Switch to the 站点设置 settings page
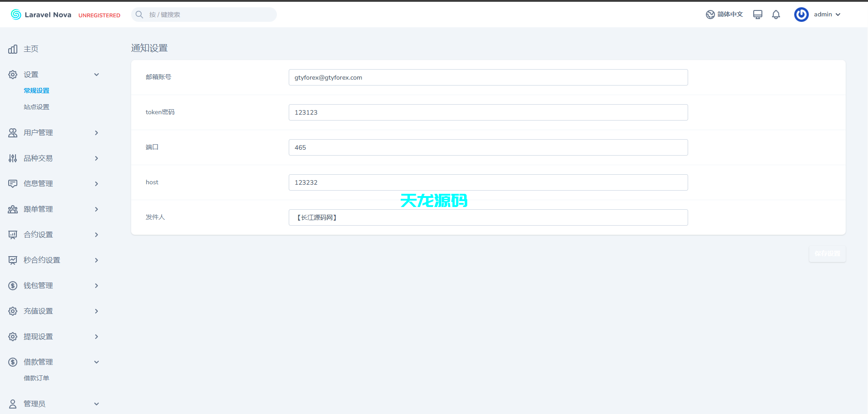 (x=36, y=106)
